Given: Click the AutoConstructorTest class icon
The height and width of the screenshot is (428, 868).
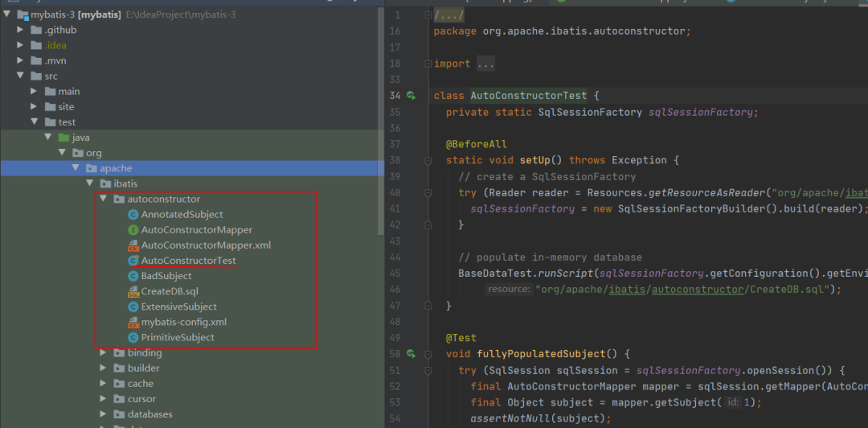Looking at the screenshot, I should tap(133, 260).
